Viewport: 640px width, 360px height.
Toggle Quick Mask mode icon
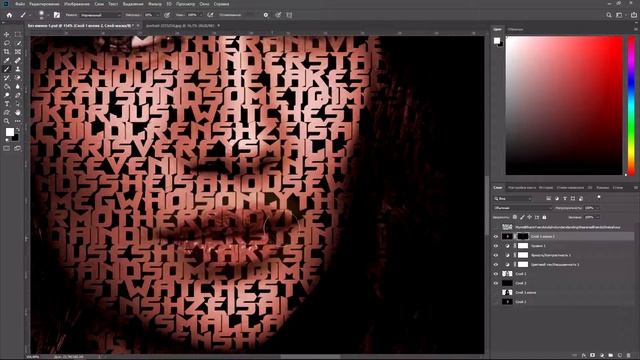coord(7,149)
